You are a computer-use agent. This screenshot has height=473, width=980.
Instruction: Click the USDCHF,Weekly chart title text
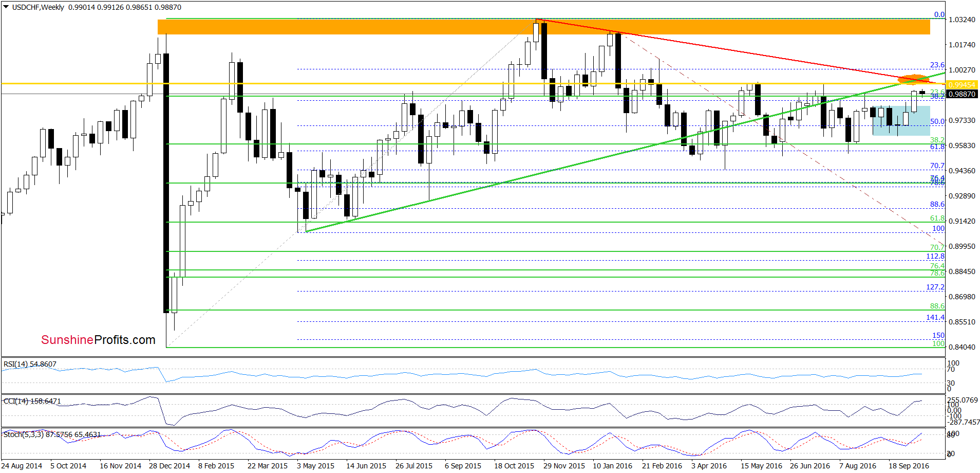pos(38,7)
